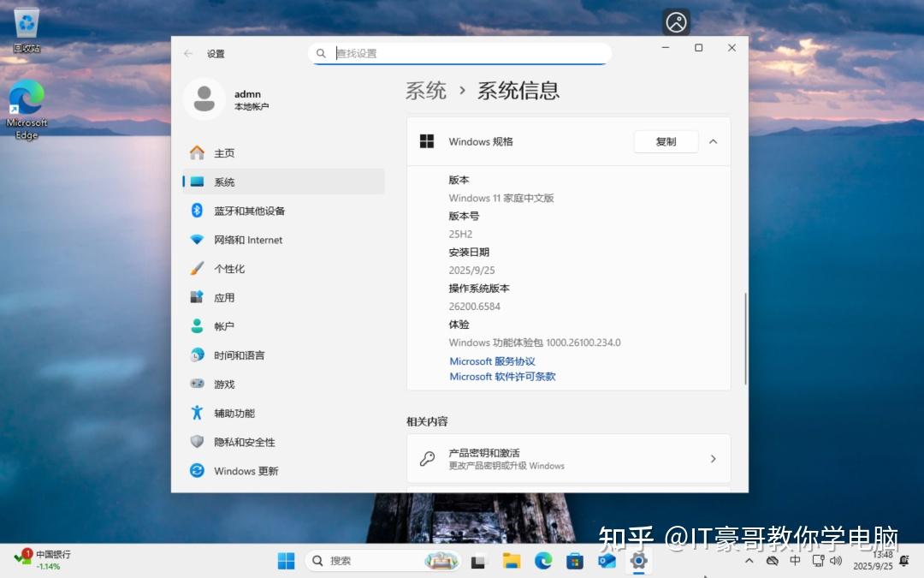
Task: Open Microsoft Store from the taskbar
Action: pos(575,561)
